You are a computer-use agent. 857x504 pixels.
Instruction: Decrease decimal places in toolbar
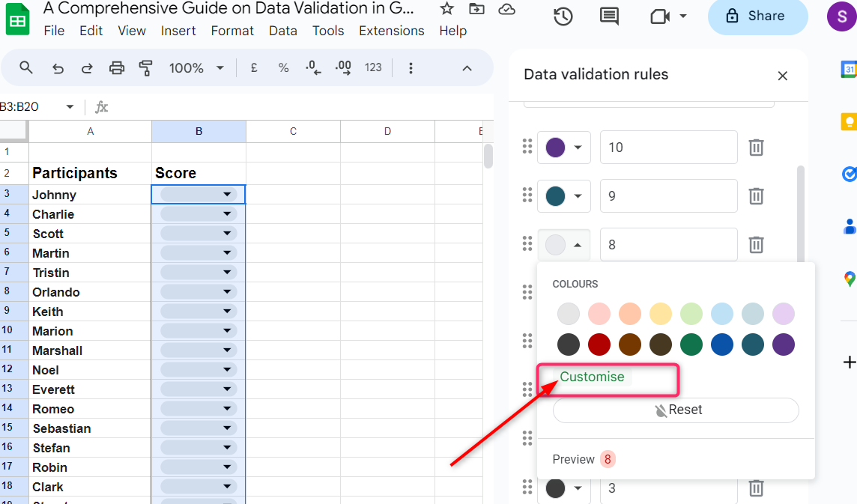click(x=313, y=68)
